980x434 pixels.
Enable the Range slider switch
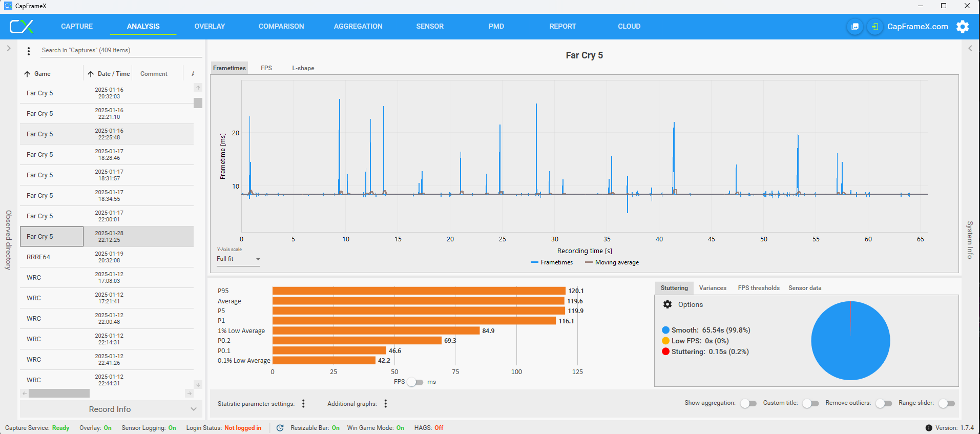(x=946, y=403)
